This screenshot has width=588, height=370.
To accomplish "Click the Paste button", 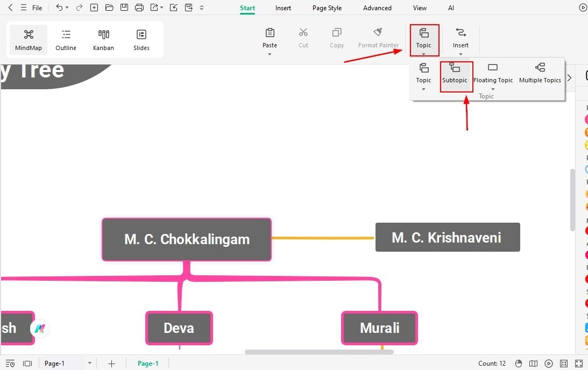I will coord(270,38).
